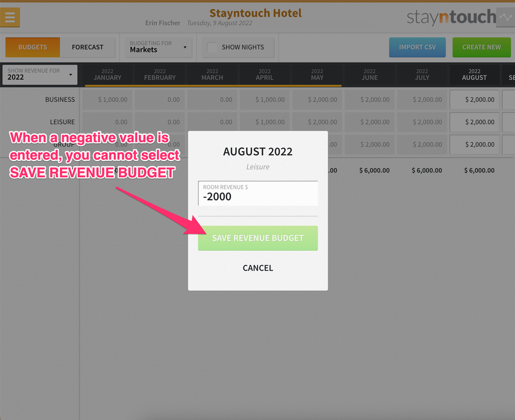Click Business February cell 0.00
The width and height of the screenshot is (515, 420).
point(160,100)
